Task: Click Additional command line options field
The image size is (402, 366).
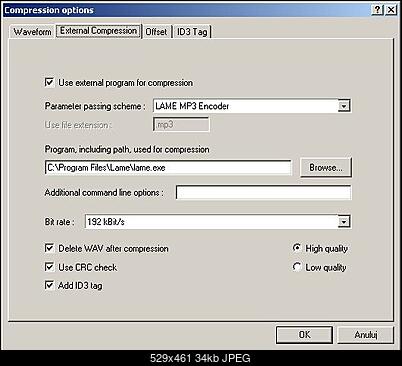Action: pos(263,193)
